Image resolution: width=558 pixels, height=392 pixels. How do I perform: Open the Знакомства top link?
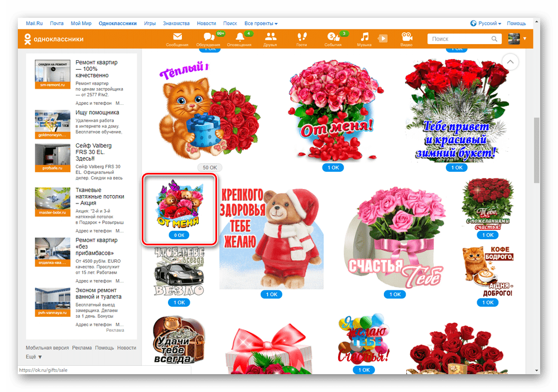click(176, 23)
